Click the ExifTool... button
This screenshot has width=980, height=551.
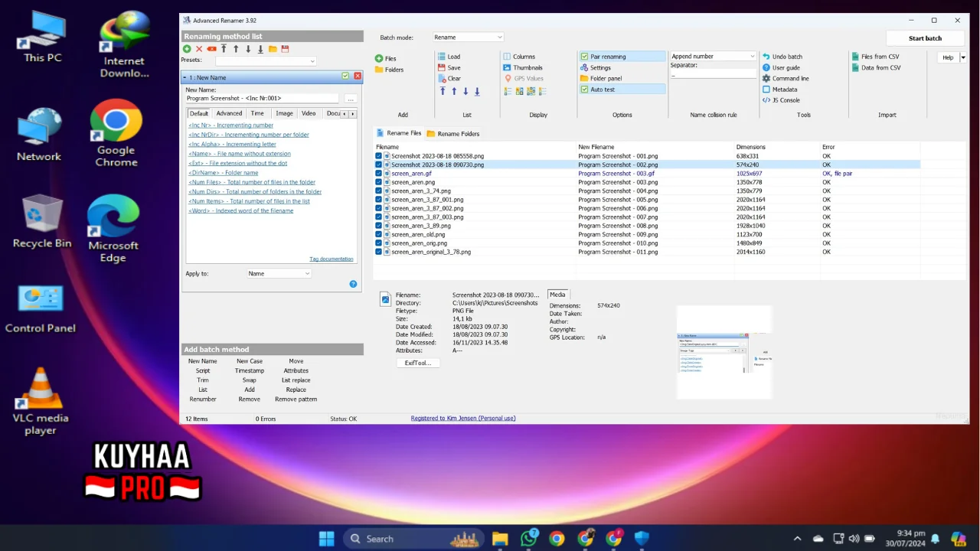pyautogui.click(x=418, y=363)
